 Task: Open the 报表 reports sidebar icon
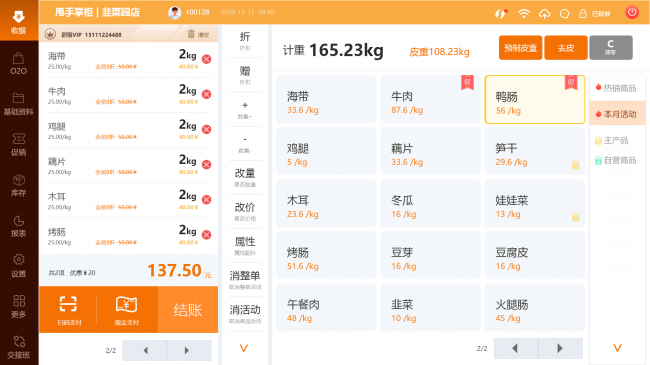(x=19, y=226)
